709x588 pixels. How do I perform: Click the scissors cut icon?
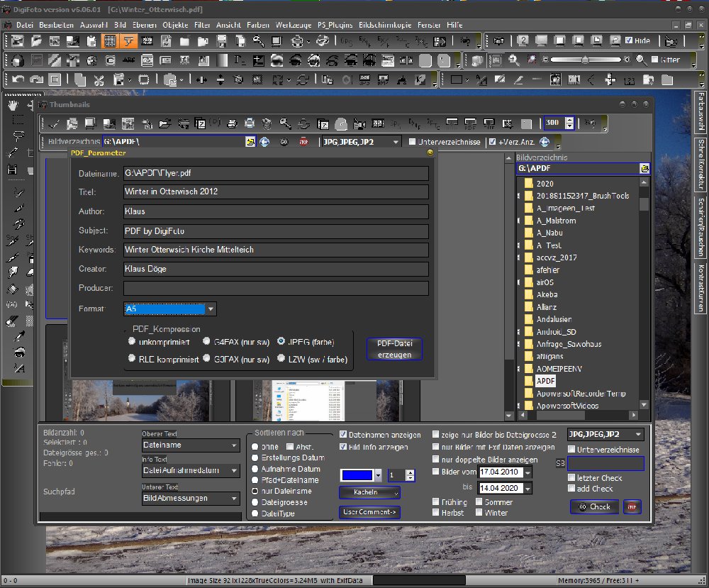[98, 79]
